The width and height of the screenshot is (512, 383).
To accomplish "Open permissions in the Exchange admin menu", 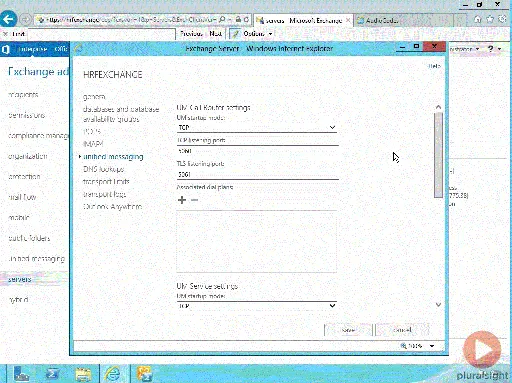I will tap(27, 115).
